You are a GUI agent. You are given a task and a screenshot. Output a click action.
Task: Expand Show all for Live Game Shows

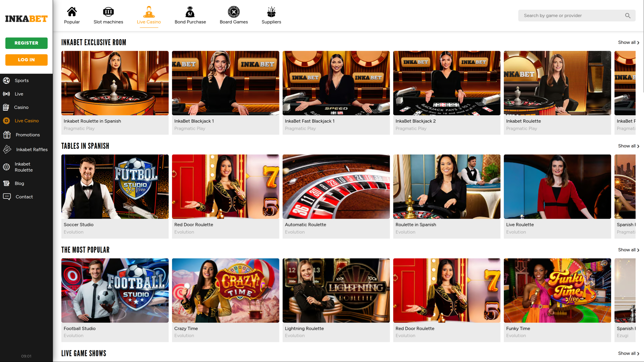[628, 353]
